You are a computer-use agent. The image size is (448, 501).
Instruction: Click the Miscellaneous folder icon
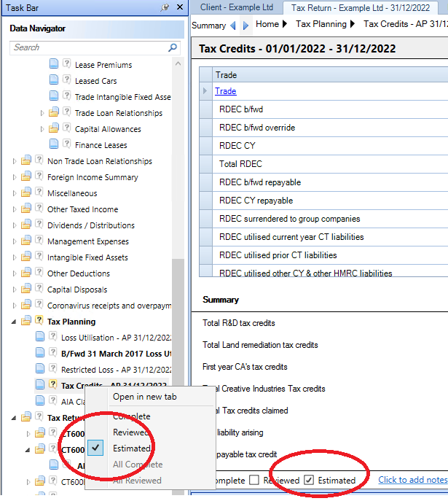click(x=26, y=192)
